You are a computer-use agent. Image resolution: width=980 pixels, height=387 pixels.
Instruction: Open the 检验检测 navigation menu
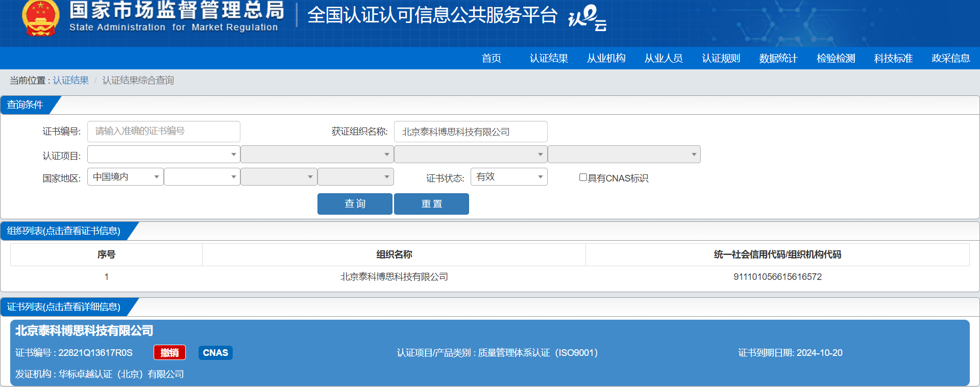click(836, 58)
